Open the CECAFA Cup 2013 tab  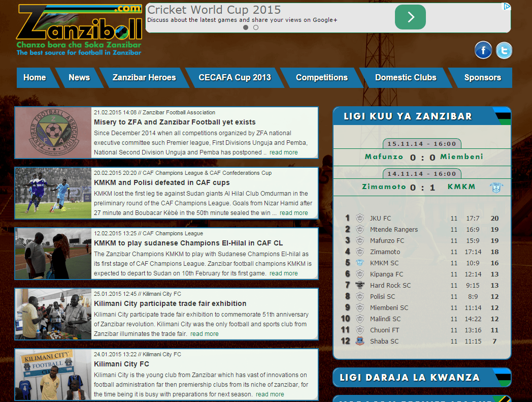point(235,78)
